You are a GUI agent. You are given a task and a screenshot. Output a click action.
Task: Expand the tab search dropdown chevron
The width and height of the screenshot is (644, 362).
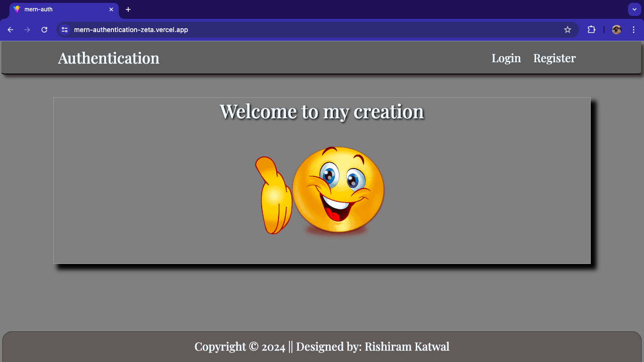click(x=634, y=9)
